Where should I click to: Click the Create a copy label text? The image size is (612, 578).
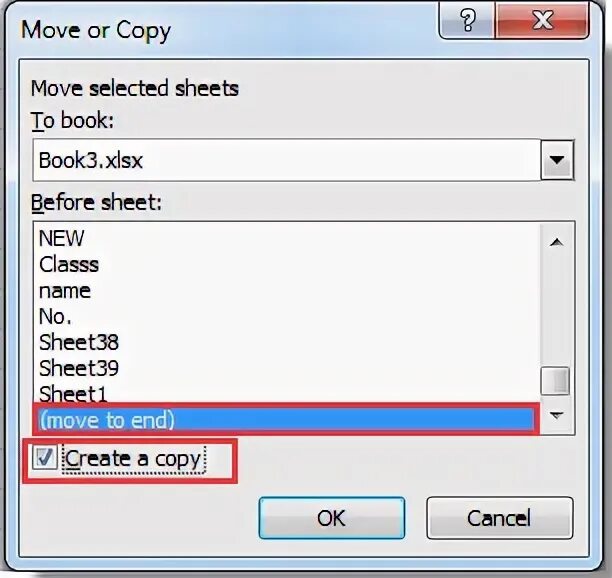[133, 459]
